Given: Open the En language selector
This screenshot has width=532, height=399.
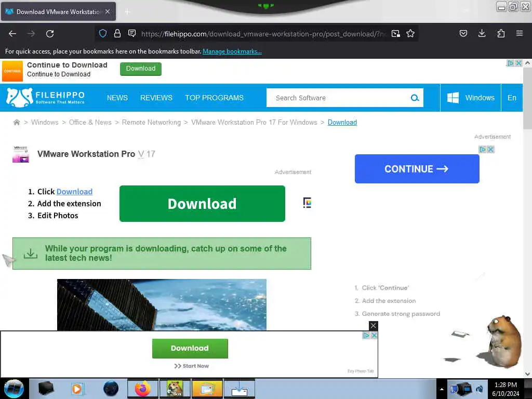Looking at the screenshot, I should (x=512, y=98).
